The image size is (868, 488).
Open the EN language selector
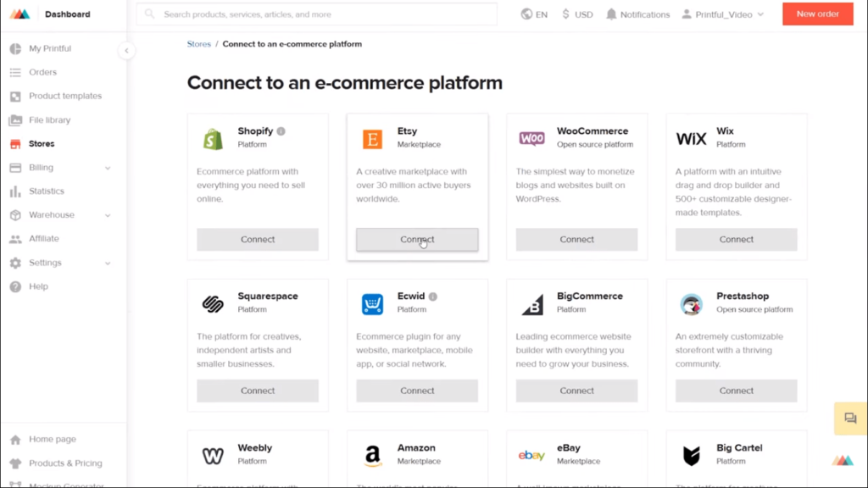tap(534, 14)
